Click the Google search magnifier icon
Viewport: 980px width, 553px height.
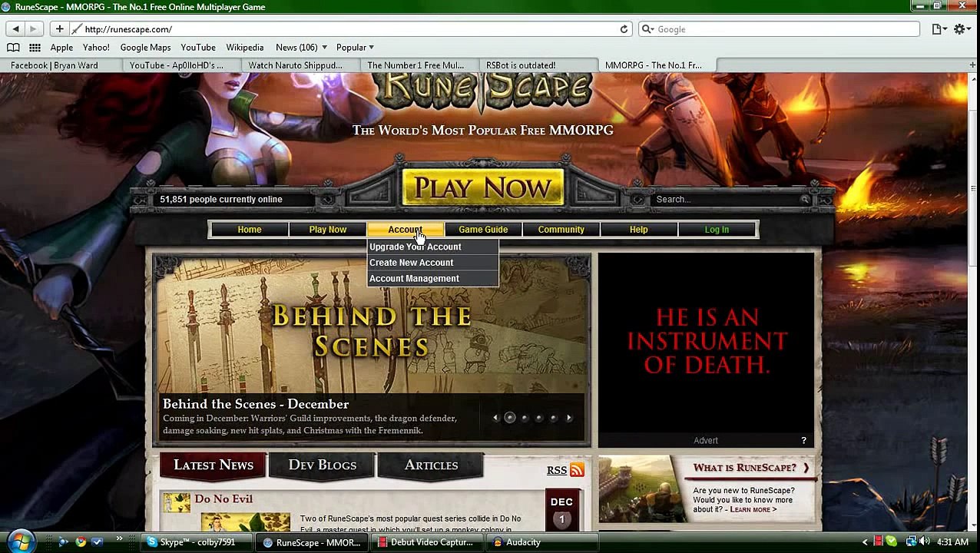click(647, 29)
